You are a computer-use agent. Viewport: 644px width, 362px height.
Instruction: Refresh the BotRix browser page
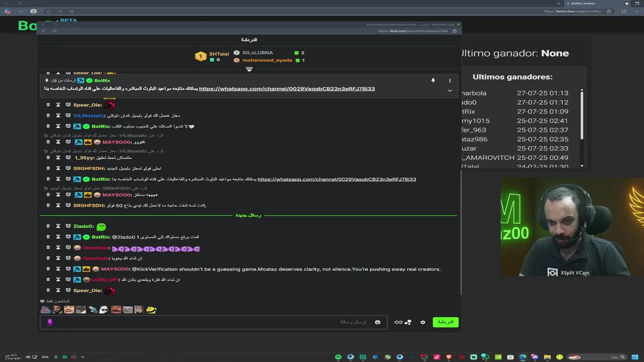coord(624,11)
